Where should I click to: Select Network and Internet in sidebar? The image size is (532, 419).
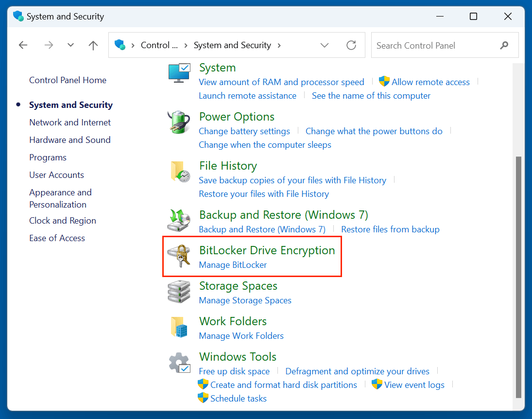(x=70, y=122)
